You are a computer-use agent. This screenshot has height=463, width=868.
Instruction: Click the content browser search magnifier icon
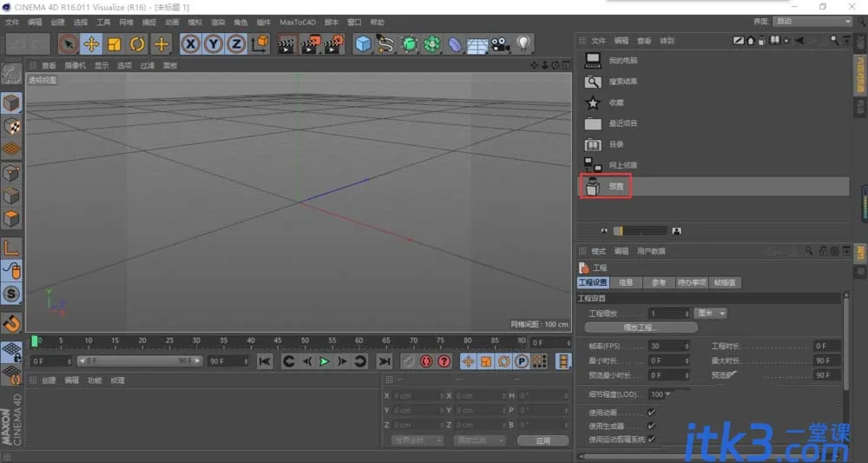click(833, 41)
